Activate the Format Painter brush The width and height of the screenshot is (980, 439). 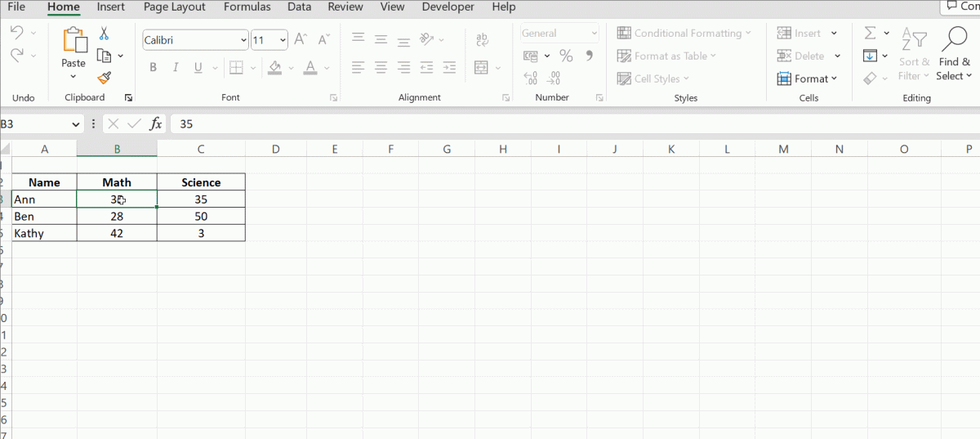104,78
